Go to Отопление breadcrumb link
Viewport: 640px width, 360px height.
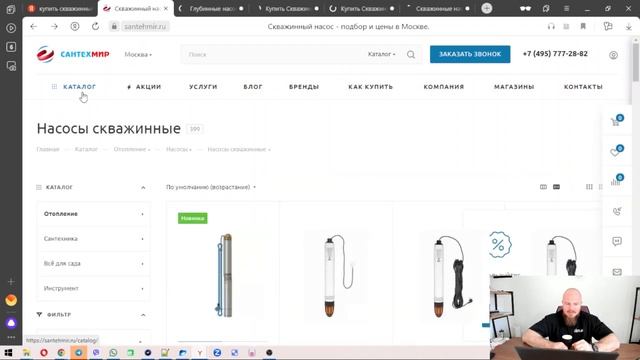tap(131, 149)
